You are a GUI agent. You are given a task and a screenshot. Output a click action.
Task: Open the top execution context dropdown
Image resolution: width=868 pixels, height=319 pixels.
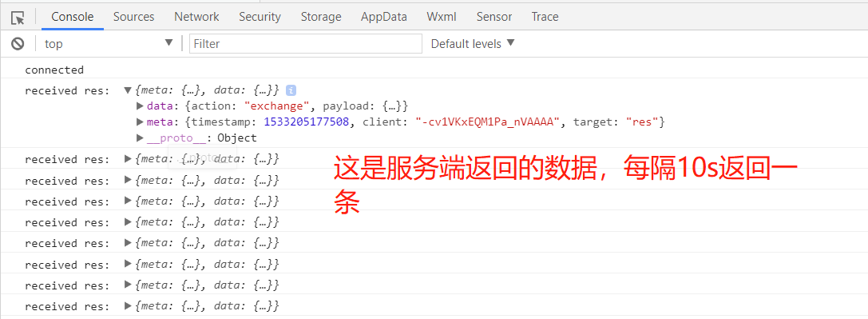pos(109,44)
